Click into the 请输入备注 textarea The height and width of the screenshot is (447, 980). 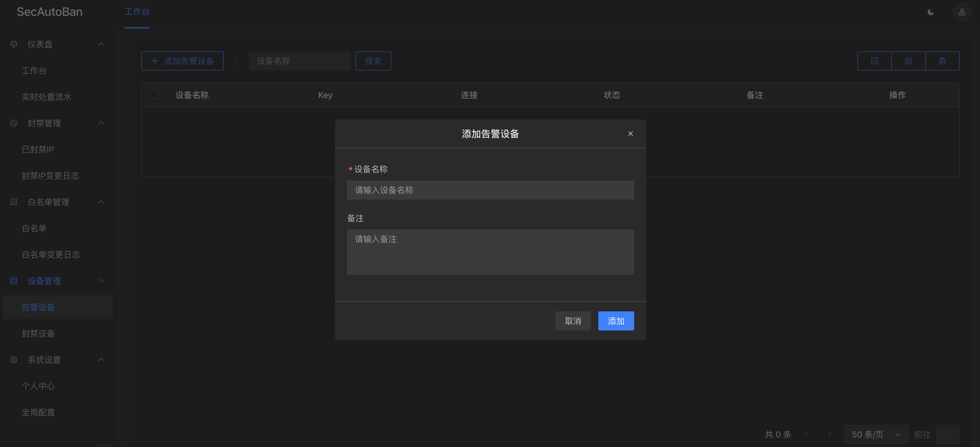click(x=490, y=252)
